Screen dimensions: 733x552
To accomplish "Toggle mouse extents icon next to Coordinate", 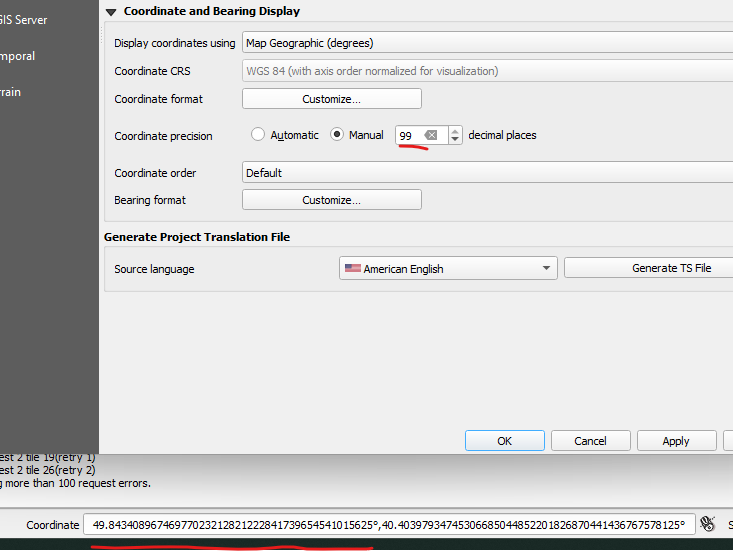I will tap(707, 524).
